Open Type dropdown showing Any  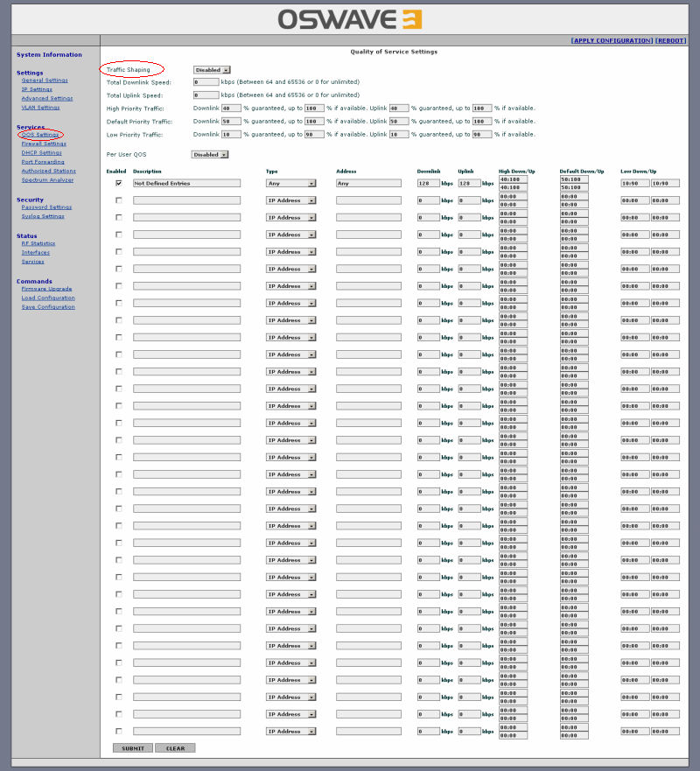[x=291, y=183]
